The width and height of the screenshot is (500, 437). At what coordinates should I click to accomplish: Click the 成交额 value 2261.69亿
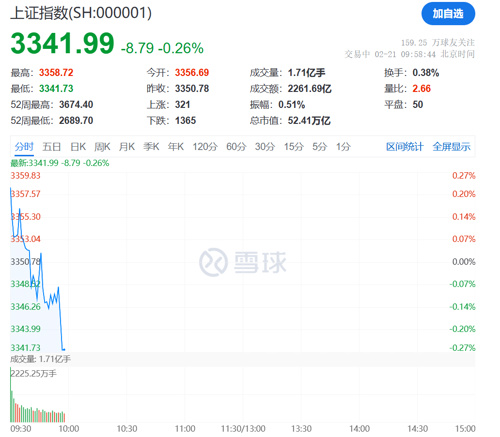[310, 89]
